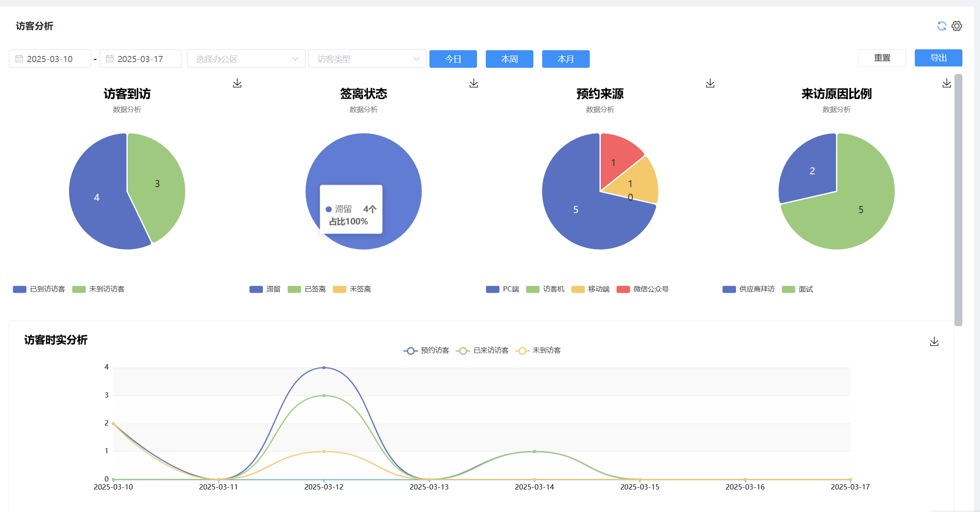Click the start date 2025-03-10 field
Screen dimensions: 980x512
pos(50,59)
